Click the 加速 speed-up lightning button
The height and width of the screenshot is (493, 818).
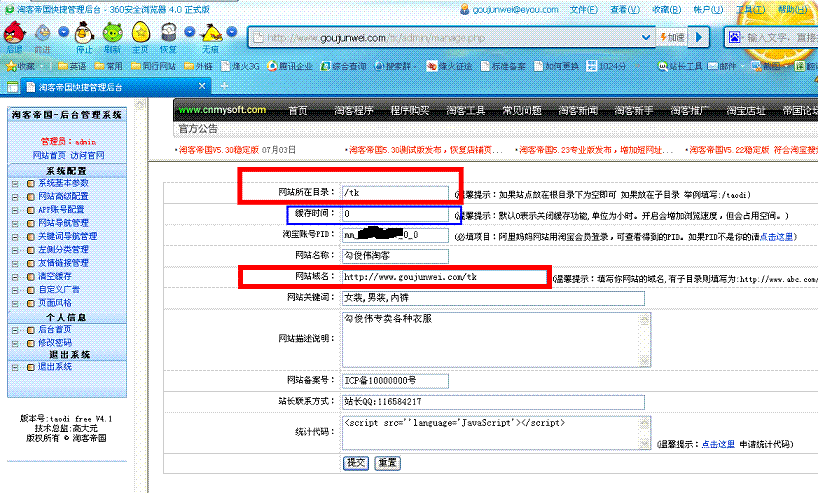672,37
